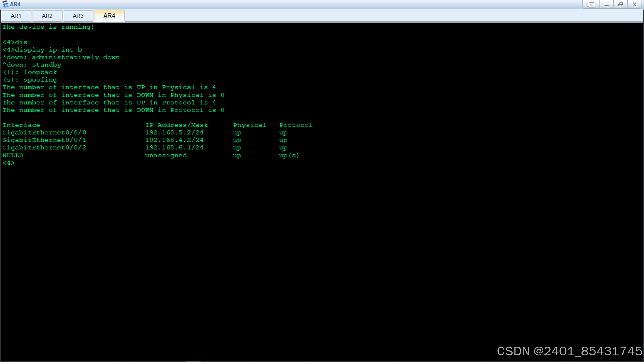Screen dimensions: 644x362
Task: Minimize the AR4 console window
Action: point(606,4)
